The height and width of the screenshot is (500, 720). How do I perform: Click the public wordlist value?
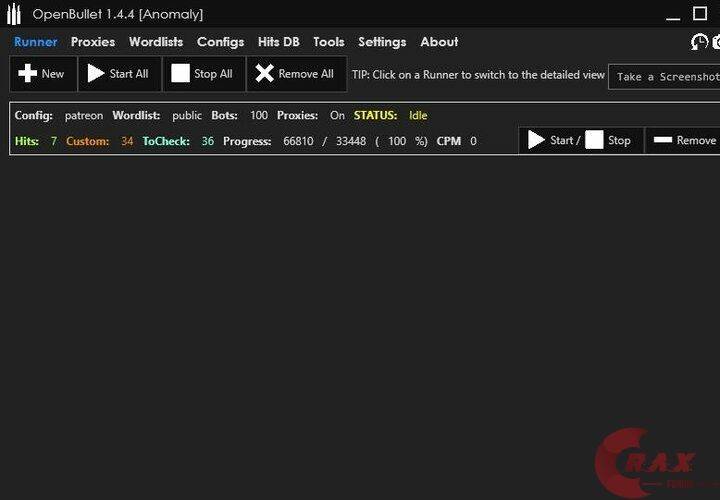(187, 116)
